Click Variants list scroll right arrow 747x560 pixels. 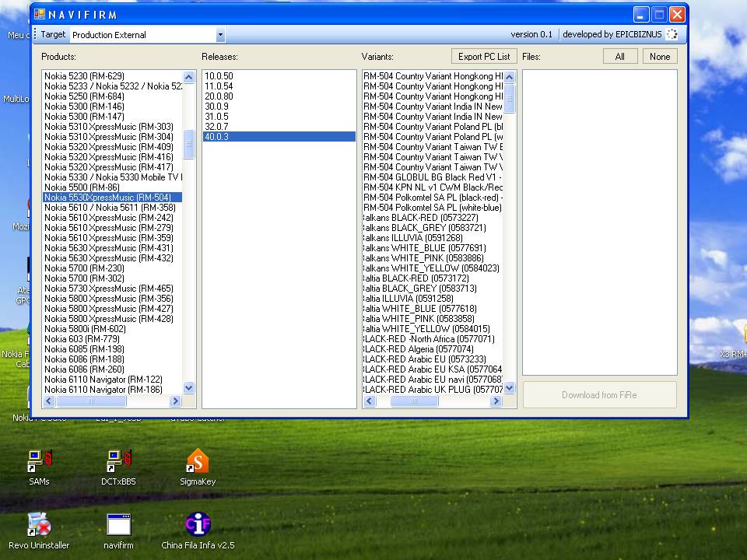(496, 401)
